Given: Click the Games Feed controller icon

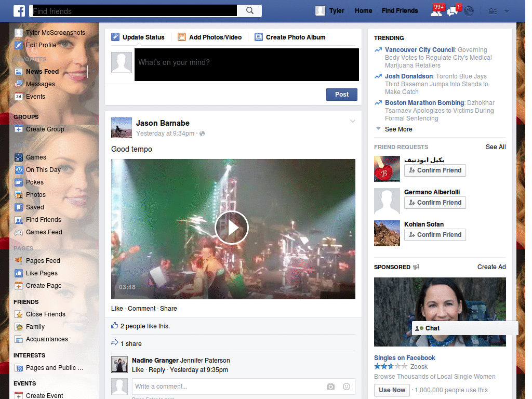Looking at the screenshot, I should pyautogui.click(x=19, y=232).
